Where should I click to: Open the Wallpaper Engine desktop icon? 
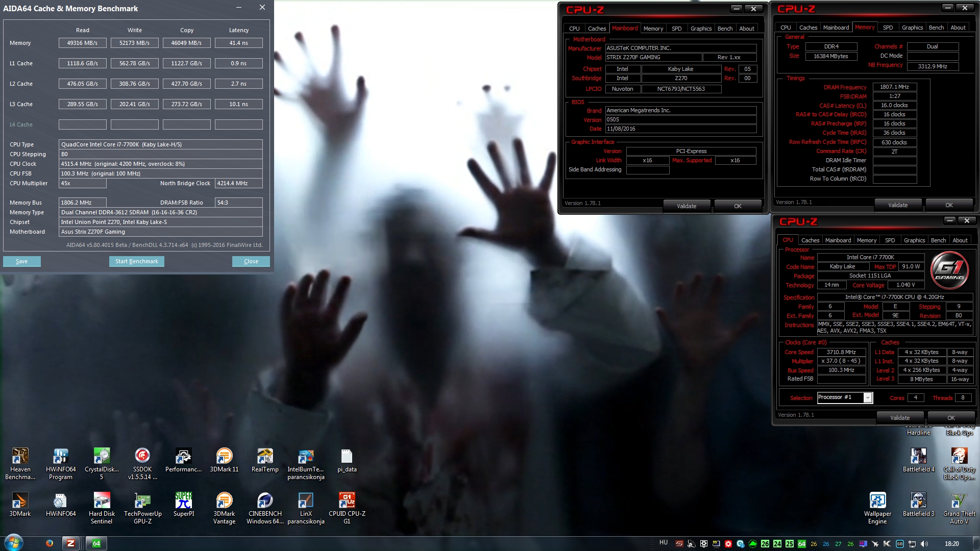(x=877, y=508)
